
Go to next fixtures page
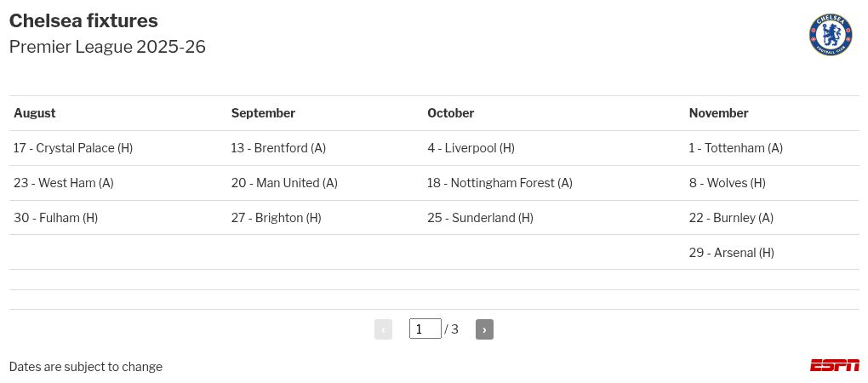(x=484, y=329)
